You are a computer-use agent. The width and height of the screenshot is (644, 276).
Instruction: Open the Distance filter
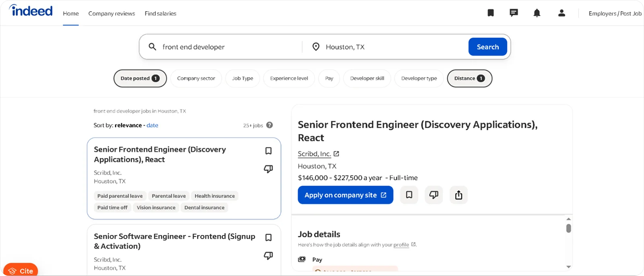click(x=470, y=78)
